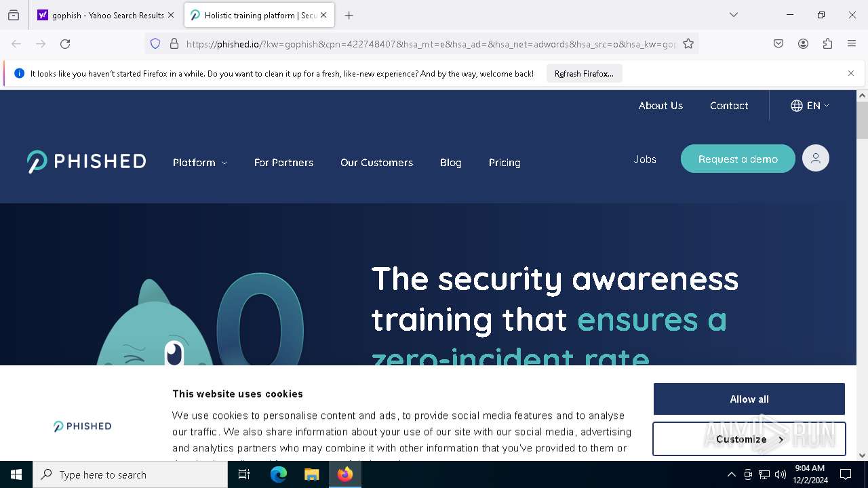868x488 pixels.
Task: Reload the page with refresh icon
Action: pyautogui.click(x=65, y=43)
